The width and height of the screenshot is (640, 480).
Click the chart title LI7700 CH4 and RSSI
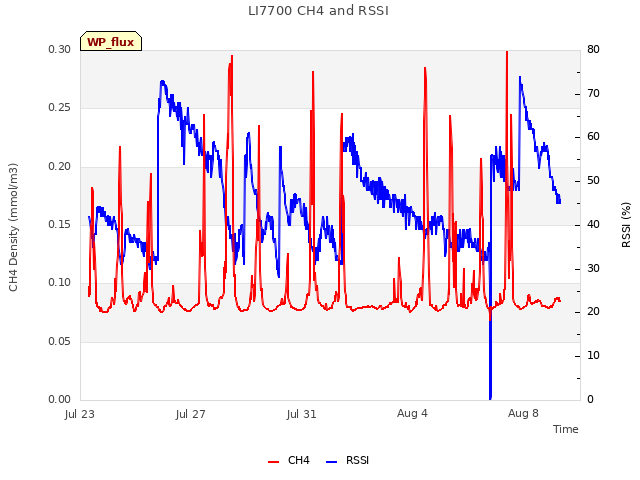318,11
